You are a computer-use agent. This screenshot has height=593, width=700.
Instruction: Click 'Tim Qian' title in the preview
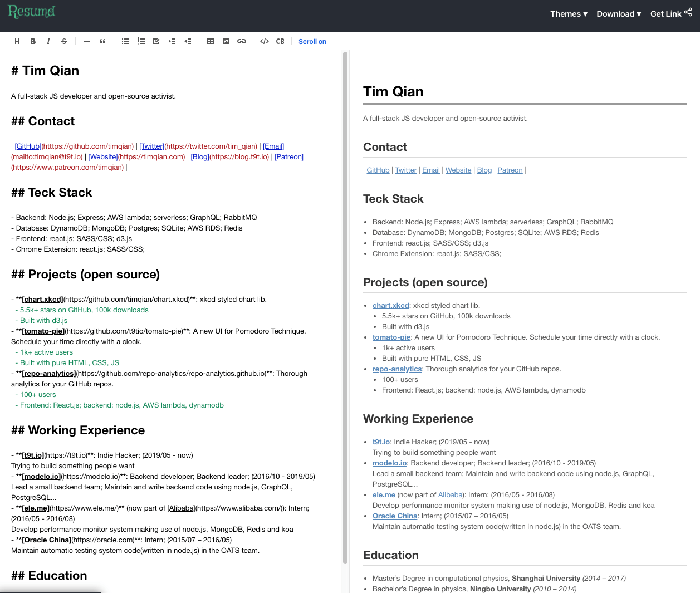(x=393, y=92)
